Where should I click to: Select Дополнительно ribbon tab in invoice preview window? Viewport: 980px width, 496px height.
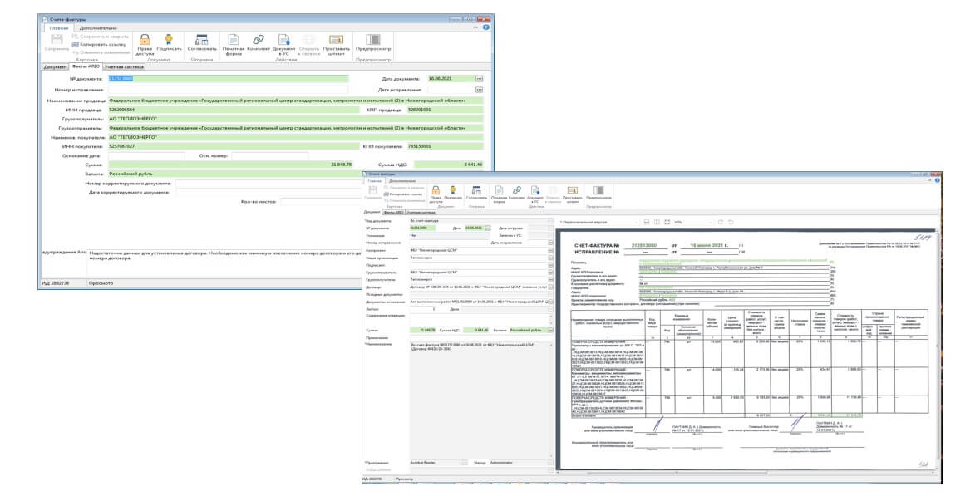401,180
